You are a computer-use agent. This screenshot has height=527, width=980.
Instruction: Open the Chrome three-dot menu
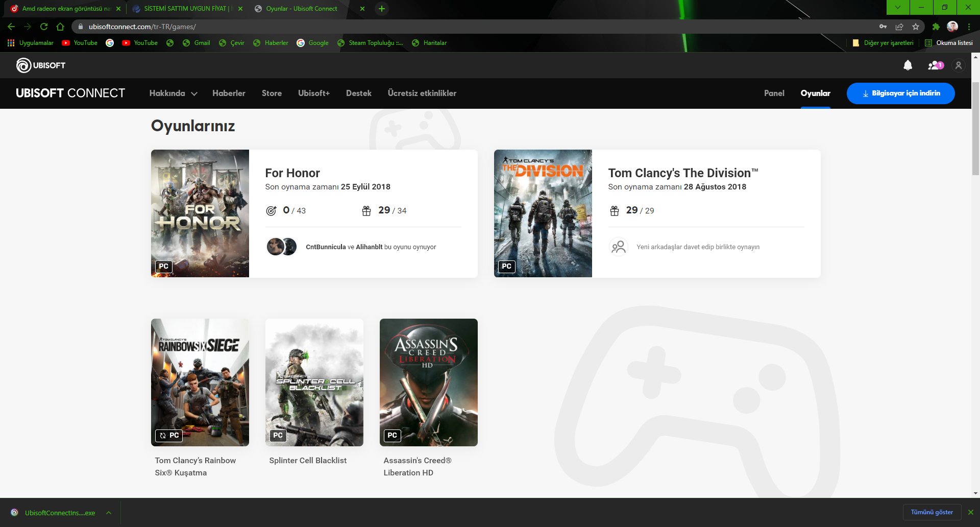969,27
